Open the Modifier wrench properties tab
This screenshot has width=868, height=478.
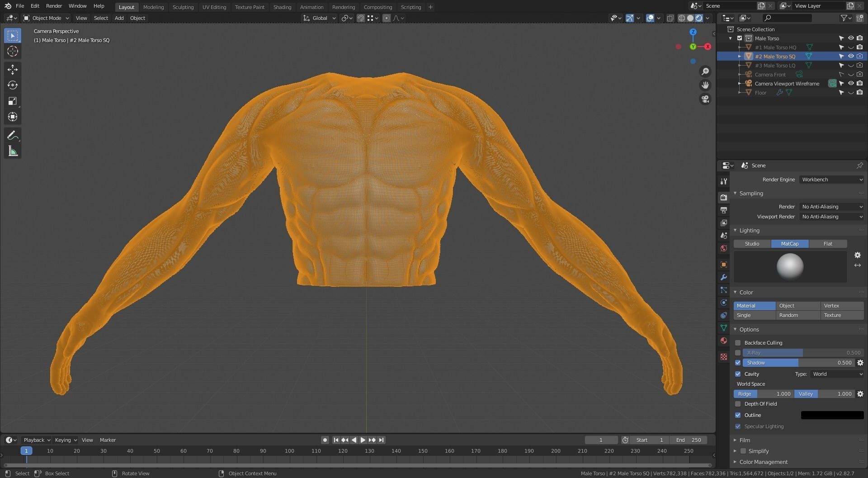pyautogui.click(x=724, y=277)
